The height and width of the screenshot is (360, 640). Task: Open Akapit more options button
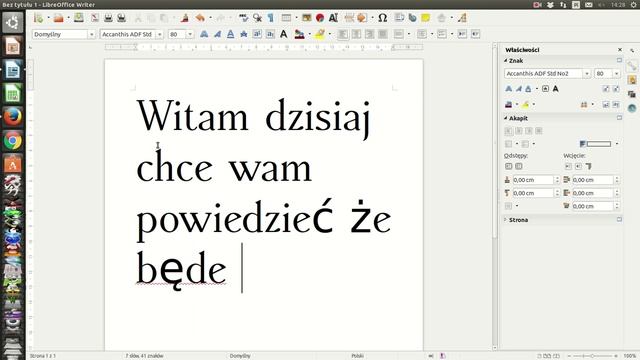point(619,118)
